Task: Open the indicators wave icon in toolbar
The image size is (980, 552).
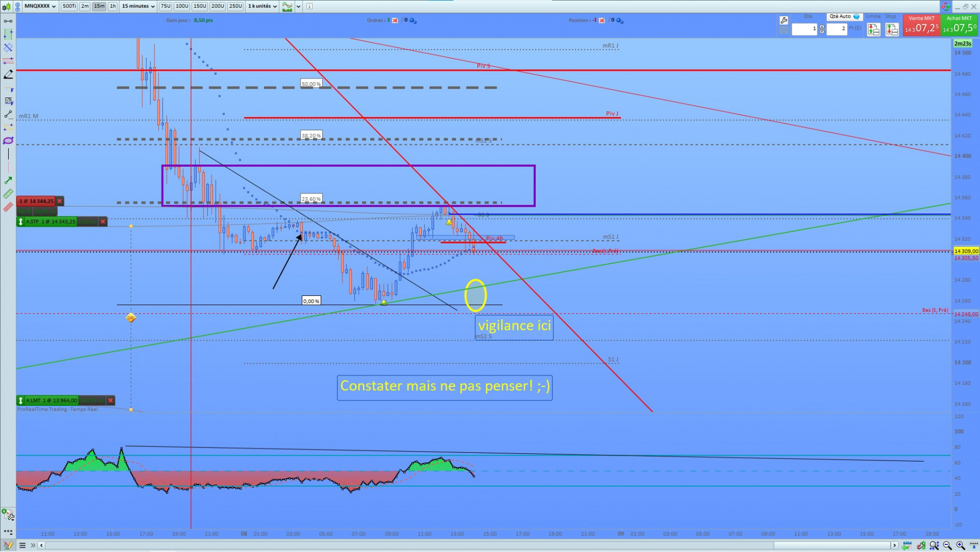Action: click(287, 7)
